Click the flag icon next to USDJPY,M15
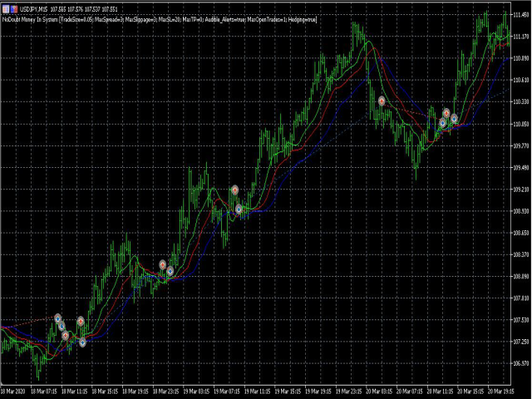This screenshot has width=532, height=399. coord(14,9)
